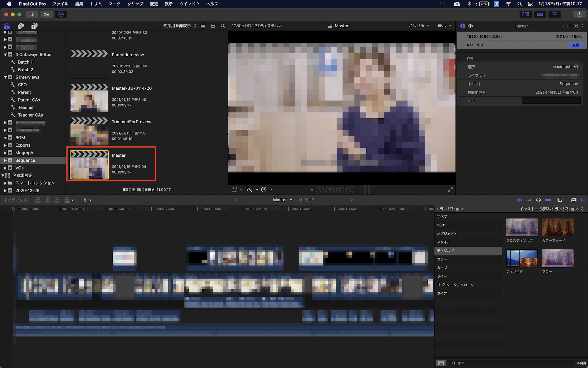The width and height of the screenshot is (588, 368).
Task: Open 不採用を非表示 filter dropdown
Action: (179, 26)
